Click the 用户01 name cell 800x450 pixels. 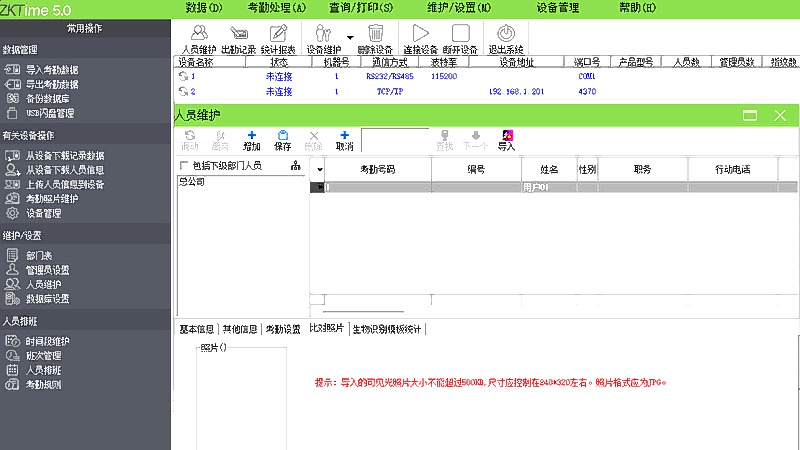tap(549, 187)
